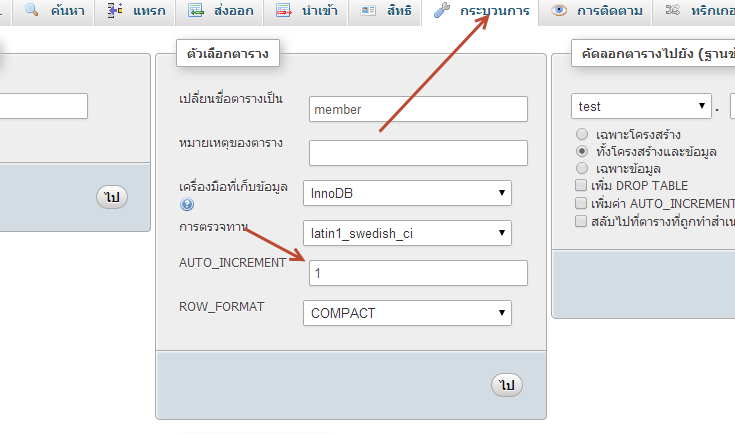The image size is (735, 434).
Task: Click the เครื่องมือที่เก็บข้อมูล label
Action: click(x=233, y=187)
